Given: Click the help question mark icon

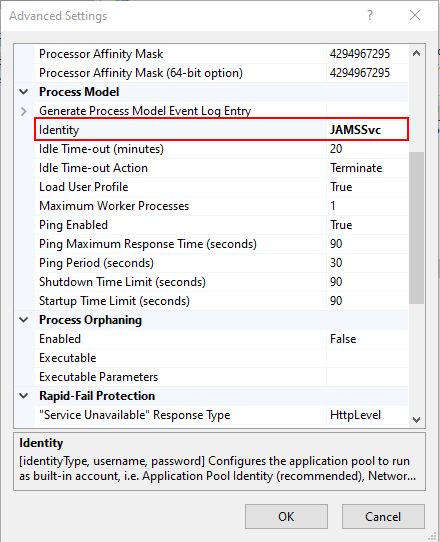Looking at the screenshot, I should pyautogui.click(x=370, y=15).
